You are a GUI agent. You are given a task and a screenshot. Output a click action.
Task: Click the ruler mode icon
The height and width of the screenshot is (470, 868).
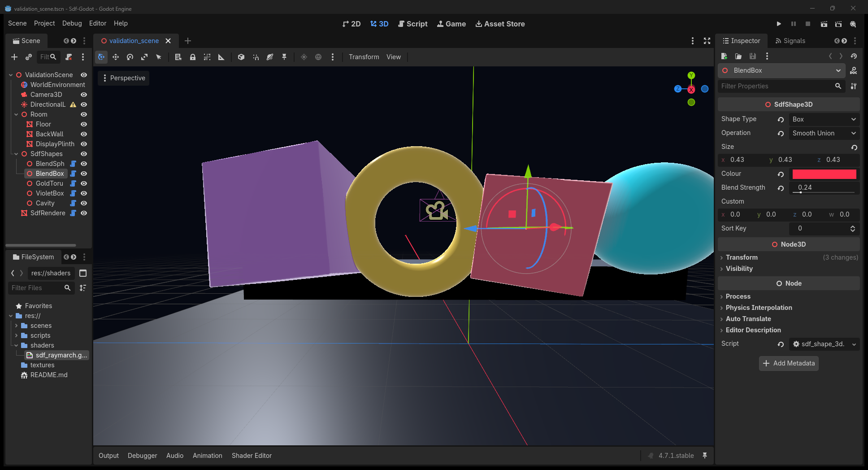pyautogui.click(x=221, y=57)
